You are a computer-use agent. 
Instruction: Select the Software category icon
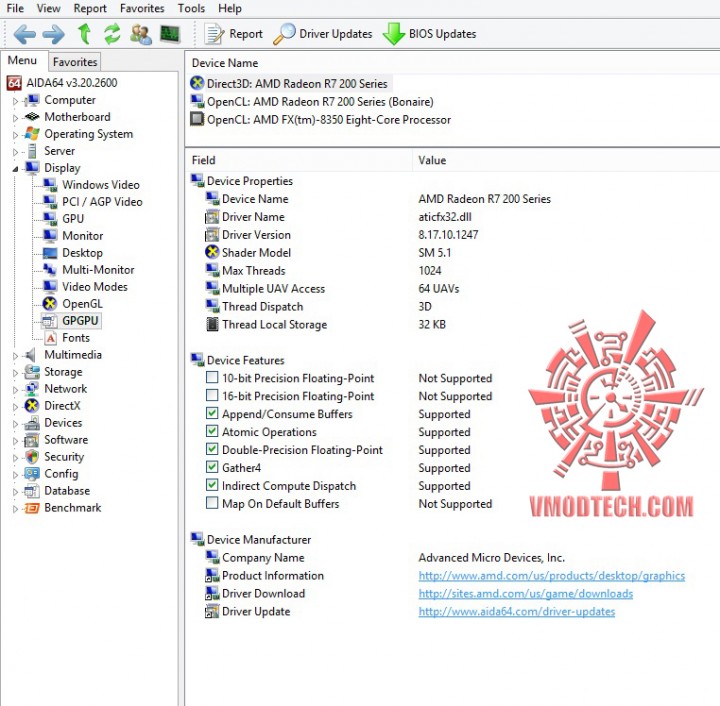(x=32, y=440)
